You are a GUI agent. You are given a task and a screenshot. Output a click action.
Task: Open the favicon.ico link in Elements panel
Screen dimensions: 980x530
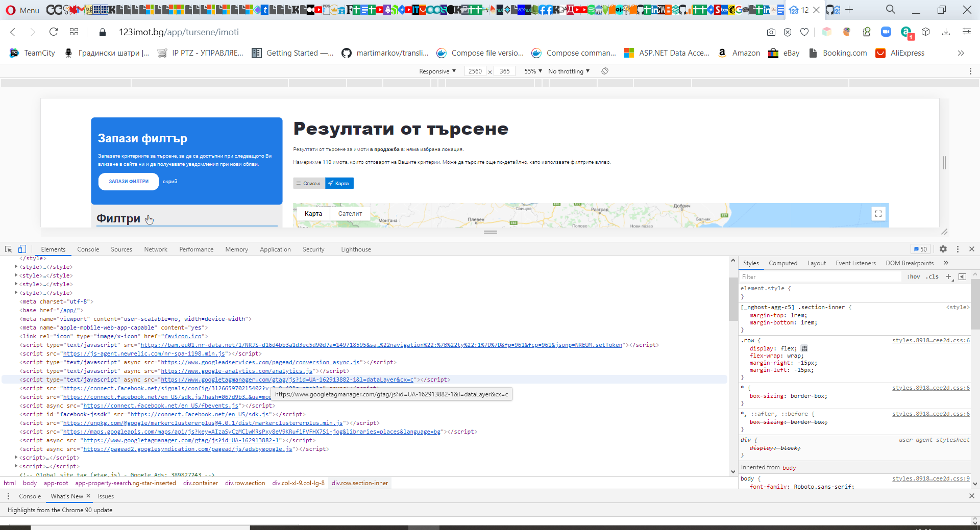183,336
